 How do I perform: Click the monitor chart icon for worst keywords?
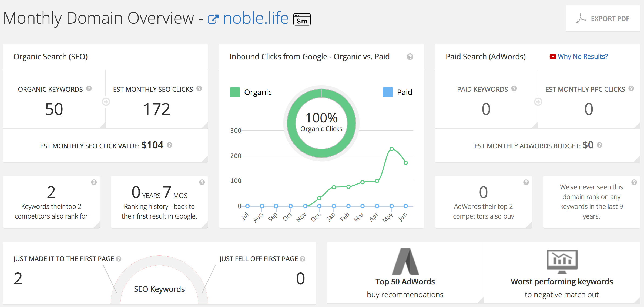562,261
